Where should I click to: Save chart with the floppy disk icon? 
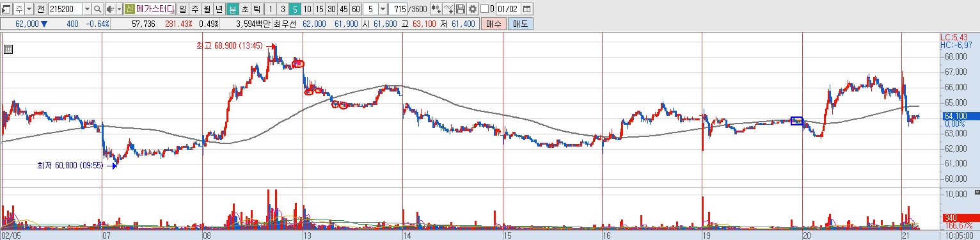[461, 9]
